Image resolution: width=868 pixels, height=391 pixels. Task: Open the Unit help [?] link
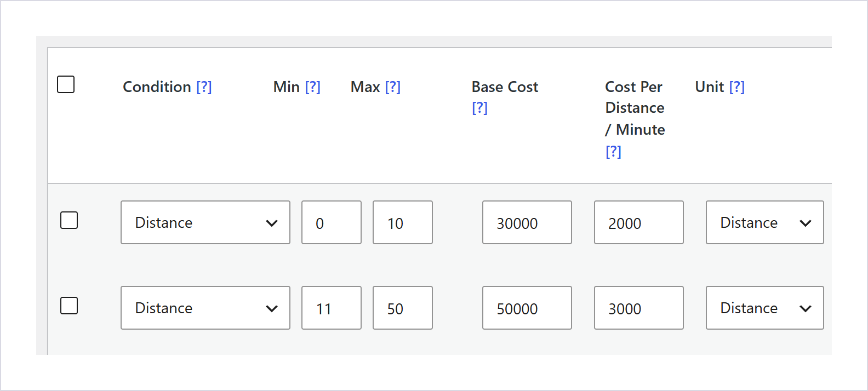736,87
